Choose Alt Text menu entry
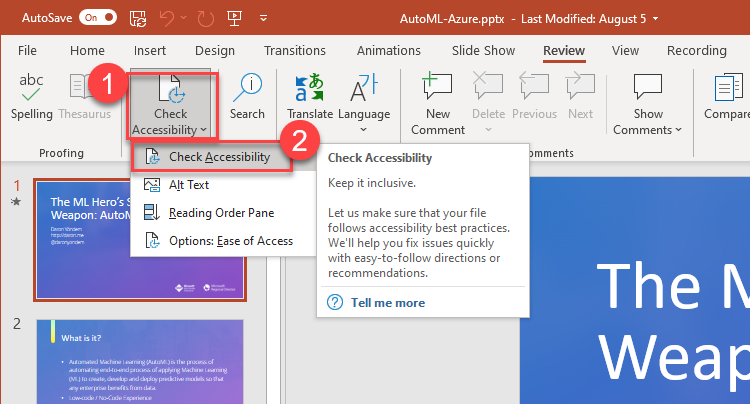750x404 pixels. [188, 185]
